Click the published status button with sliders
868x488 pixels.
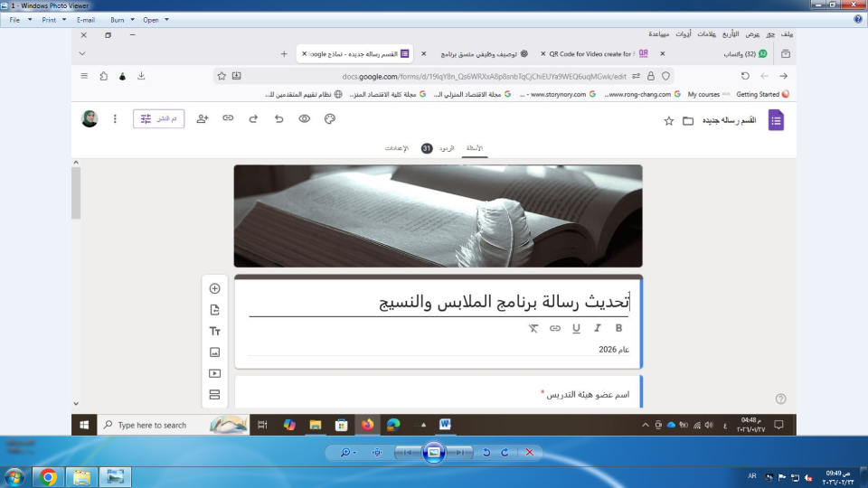(158, 118)
